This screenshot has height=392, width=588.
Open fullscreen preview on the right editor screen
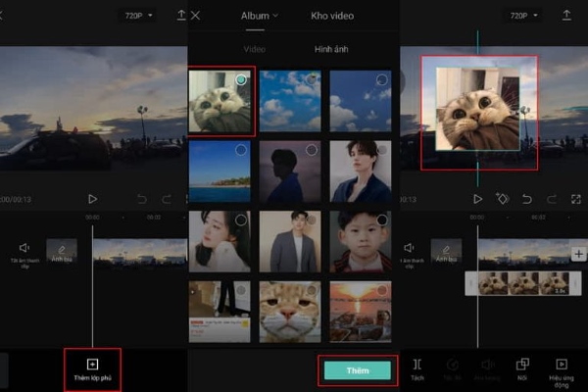(576, 199)
